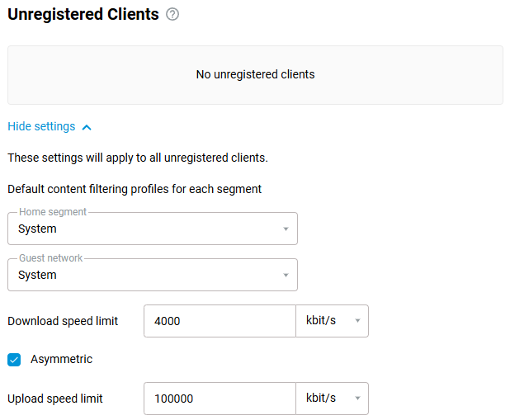Click the Download speed limit label
510x420 pixels.
(63, 321)
